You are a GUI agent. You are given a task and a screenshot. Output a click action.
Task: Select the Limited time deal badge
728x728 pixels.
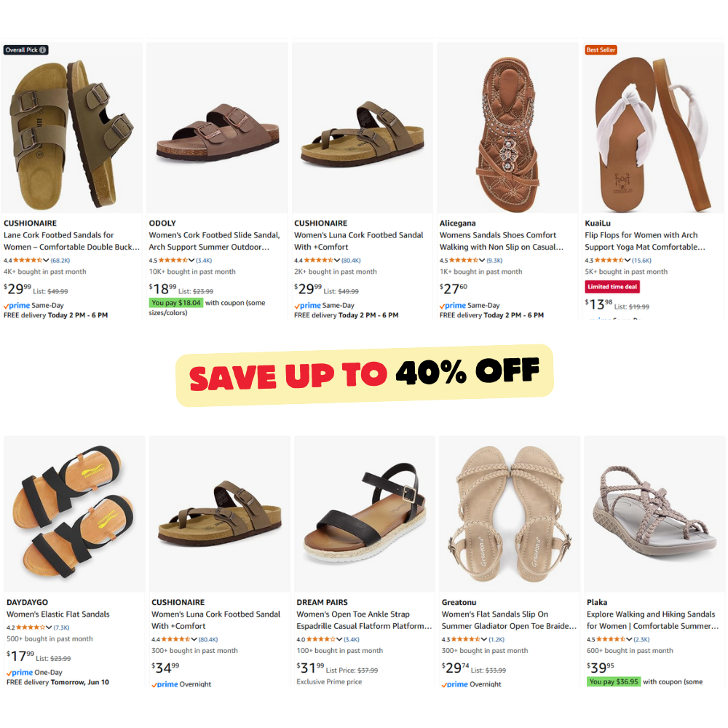coord(612,287)
